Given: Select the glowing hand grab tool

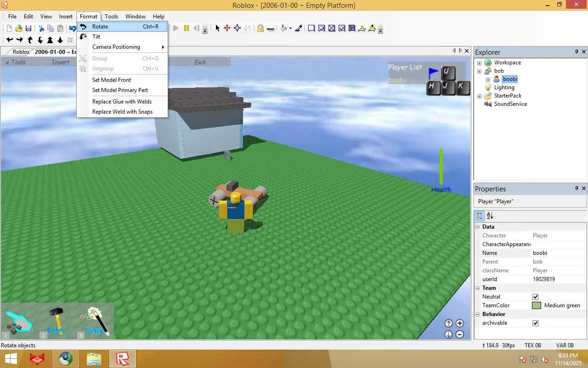Looking at the screenshot, I should click(x=19, y=322).
